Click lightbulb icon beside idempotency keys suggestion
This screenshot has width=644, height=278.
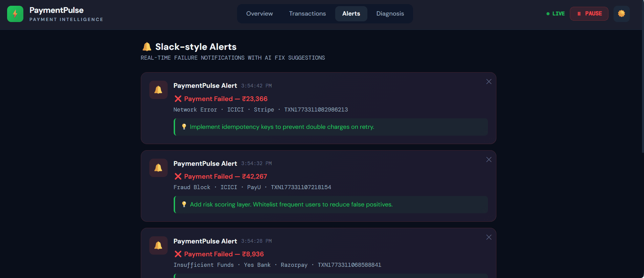point(184,127)
